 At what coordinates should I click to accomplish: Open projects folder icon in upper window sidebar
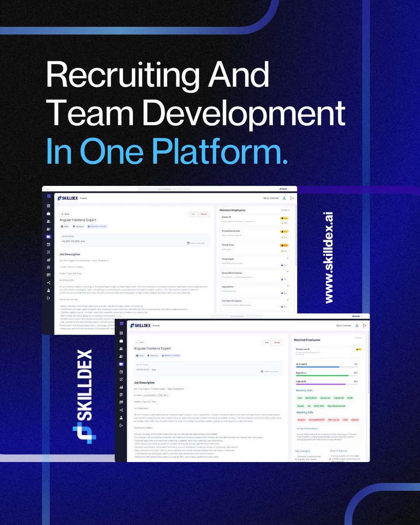pos(49,237)
